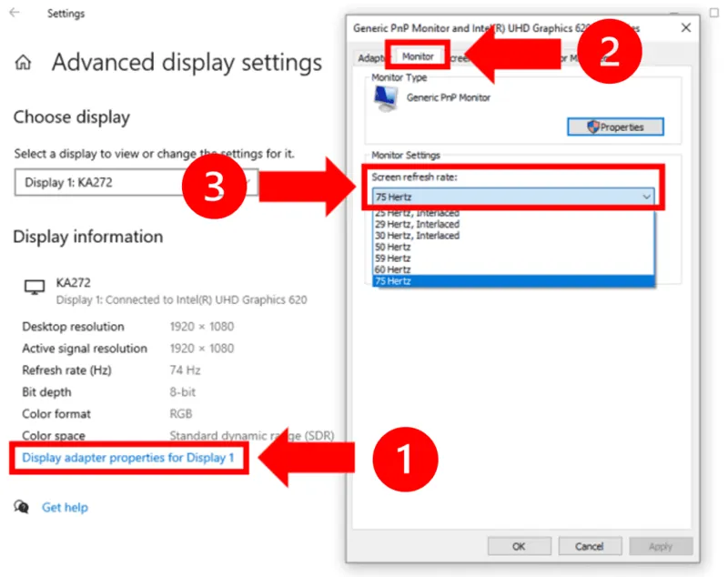The height and width of the screenshot is (577, 728).
Task: Choose 29 Hertz, Interlaced option
Action: click(x=417, y=224)
